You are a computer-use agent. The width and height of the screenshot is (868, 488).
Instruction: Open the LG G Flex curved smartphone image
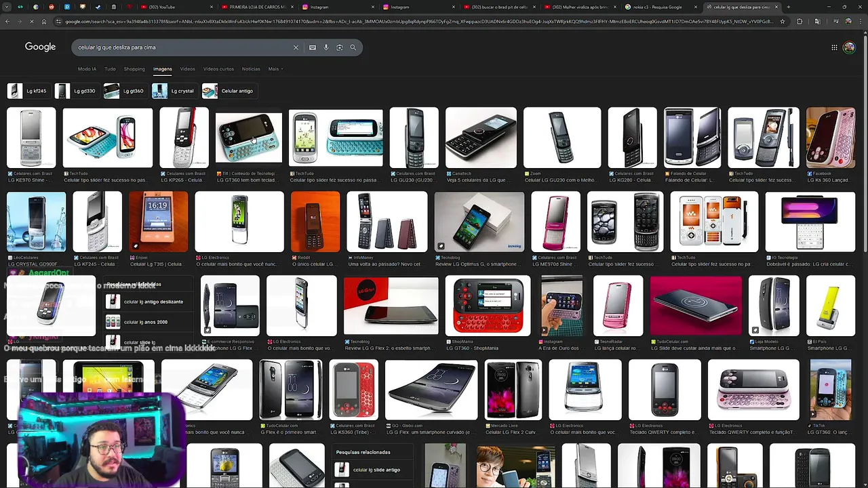(x=431, y=390)
